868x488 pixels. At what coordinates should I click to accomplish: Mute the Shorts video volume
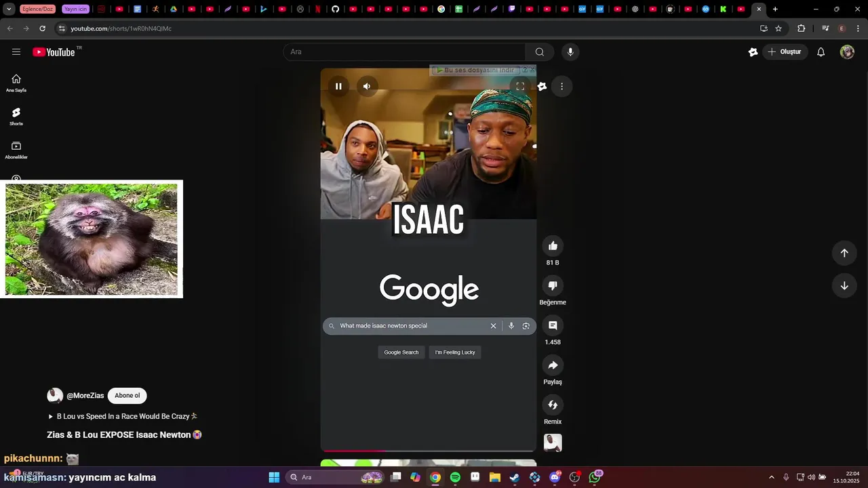tap(367, 86)
